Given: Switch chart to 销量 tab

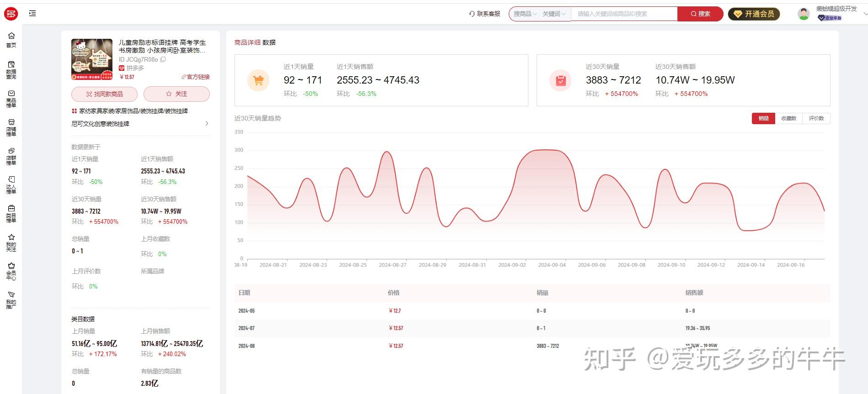Looking at the screenshot, I should coord(763,118).
